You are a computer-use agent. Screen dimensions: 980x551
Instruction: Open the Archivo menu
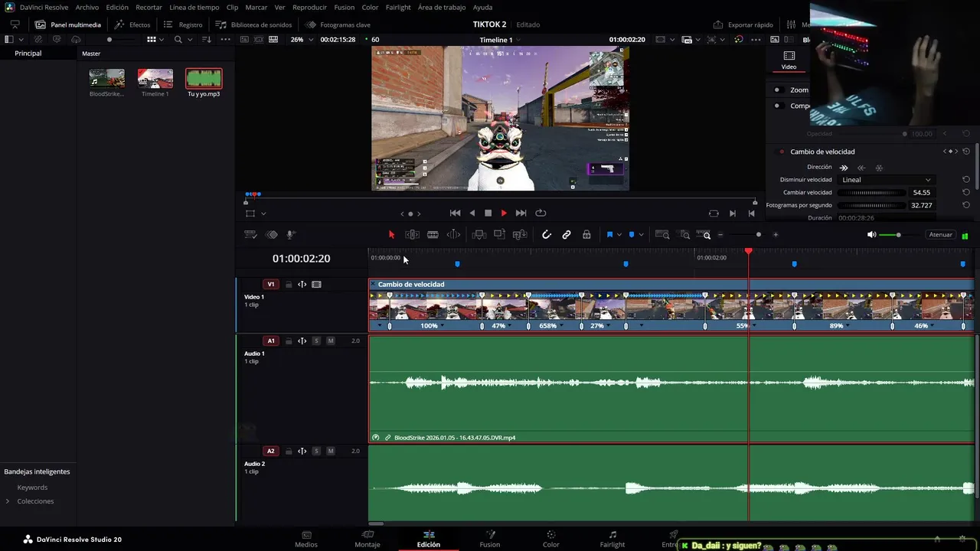click(x=87, y=7)
